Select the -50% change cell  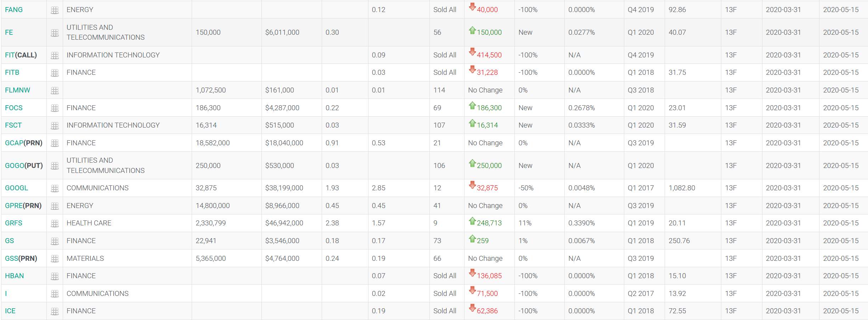539,188
